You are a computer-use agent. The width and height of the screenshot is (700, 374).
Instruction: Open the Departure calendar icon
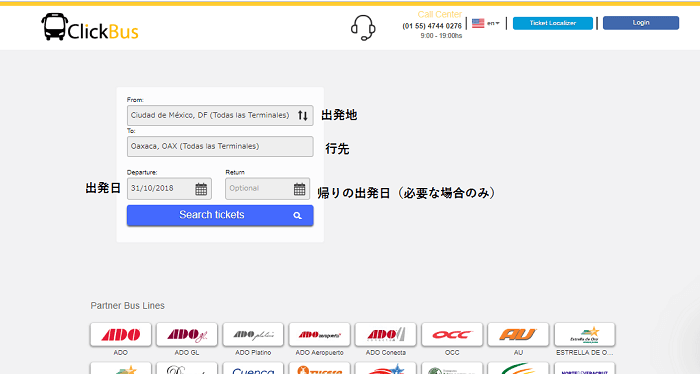tap(201, 189)
